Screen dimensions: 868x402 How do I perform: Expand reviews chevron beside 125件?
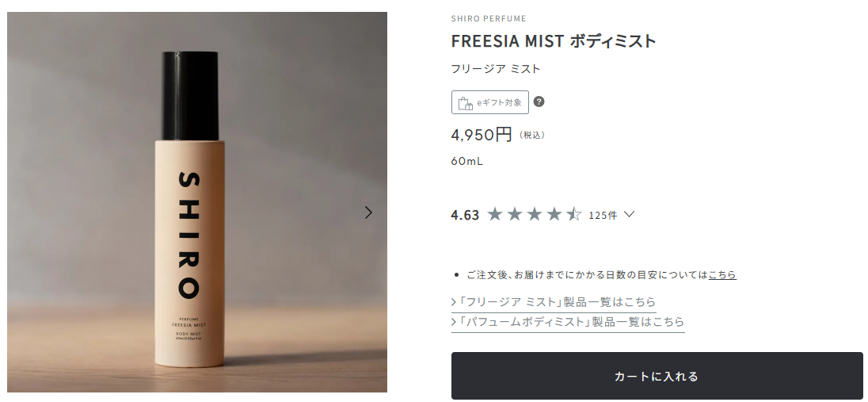pos(630,214)
